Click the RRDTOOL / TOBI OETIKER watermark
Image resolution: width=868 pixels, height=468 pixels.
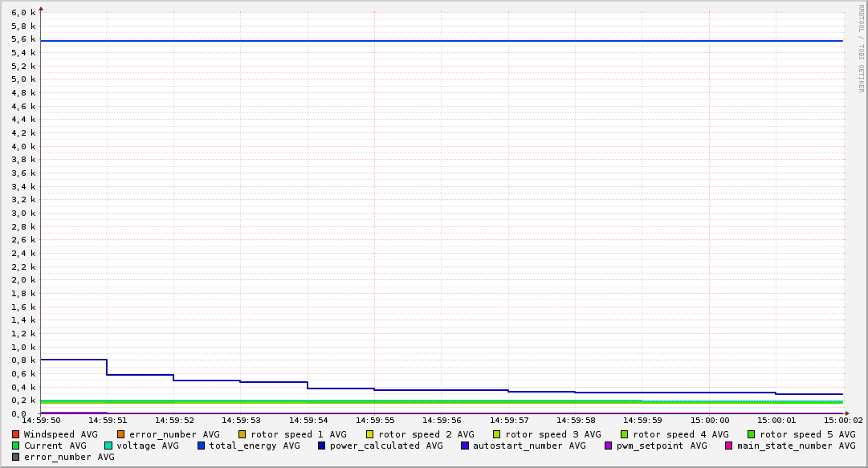[860, 48]
